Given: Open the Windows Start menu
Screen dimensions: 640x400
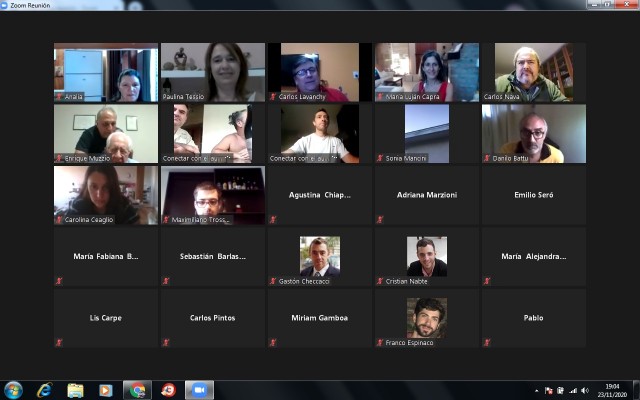Looking at the screenshot, I should click(x=13, y=390).
